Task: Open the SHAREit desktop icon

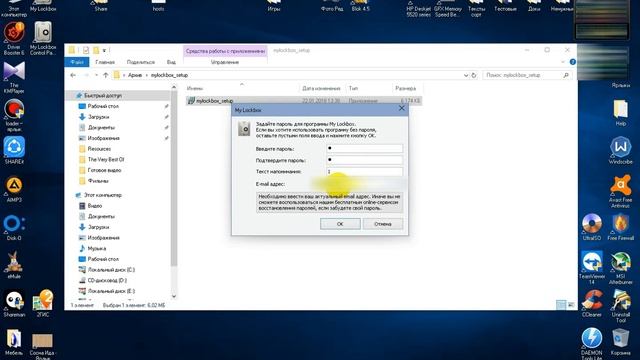Action: 14,149
